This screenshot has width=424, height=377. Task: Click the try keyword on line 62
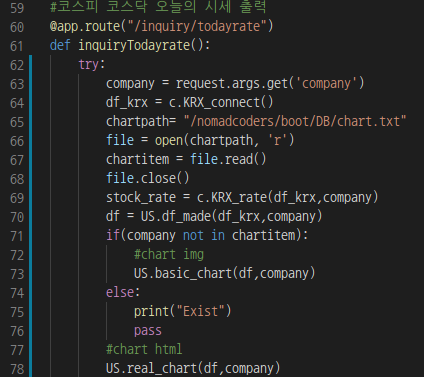(88, 64)
